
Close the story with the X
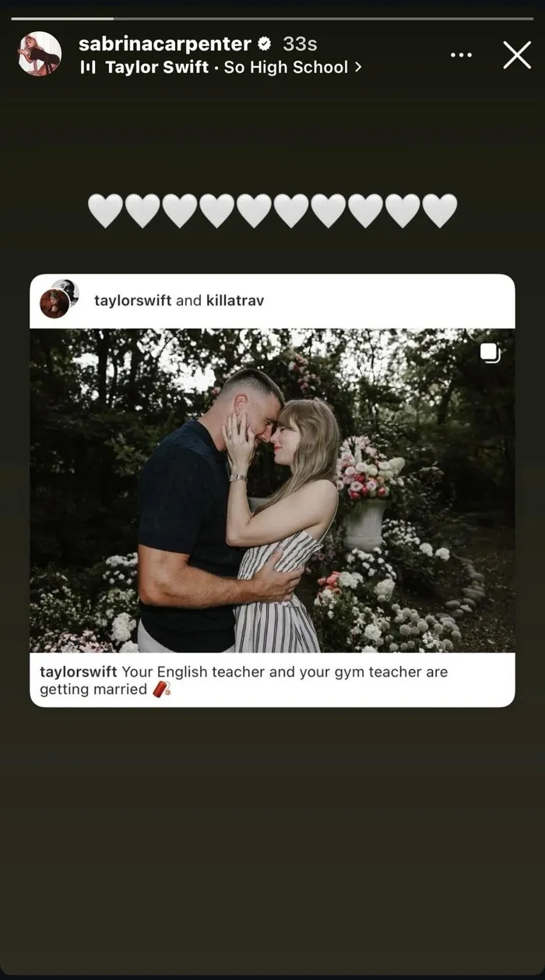pyautogui.click(x=517, y=55)
